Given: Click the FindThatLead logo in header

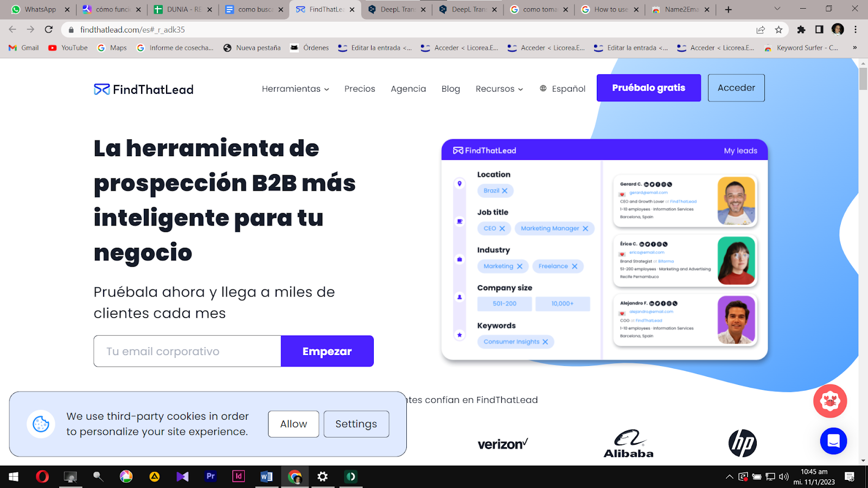Looking at the screenshot, I should (x=144, y=89).
